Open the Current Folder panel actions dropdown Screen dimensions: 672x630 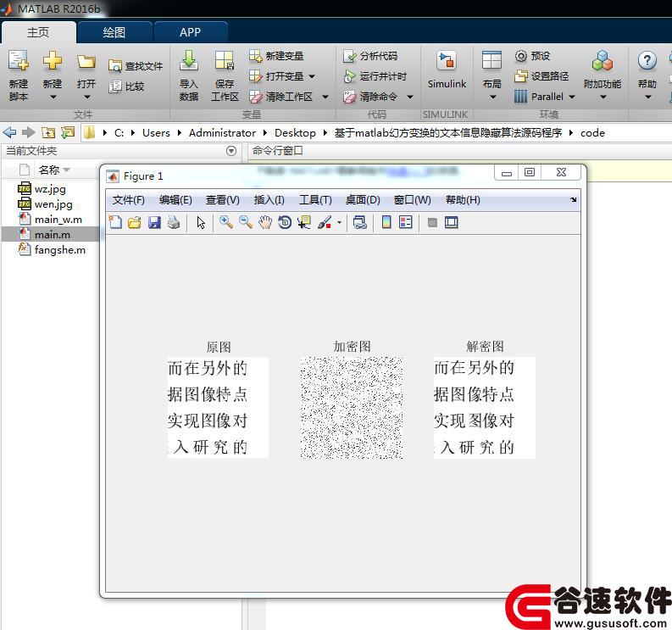click(x=231, y=151)
